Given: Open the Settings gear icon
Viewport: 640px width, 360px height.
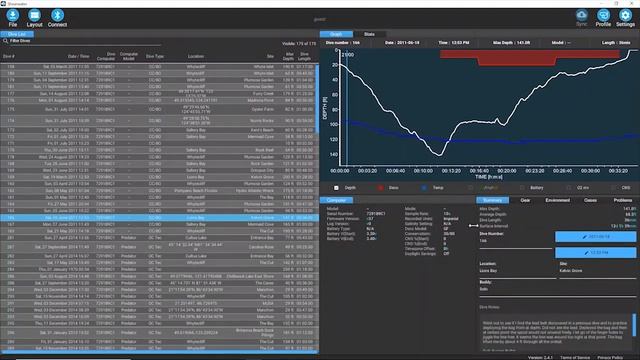Looking at the screenshot, I should [625, 16].
